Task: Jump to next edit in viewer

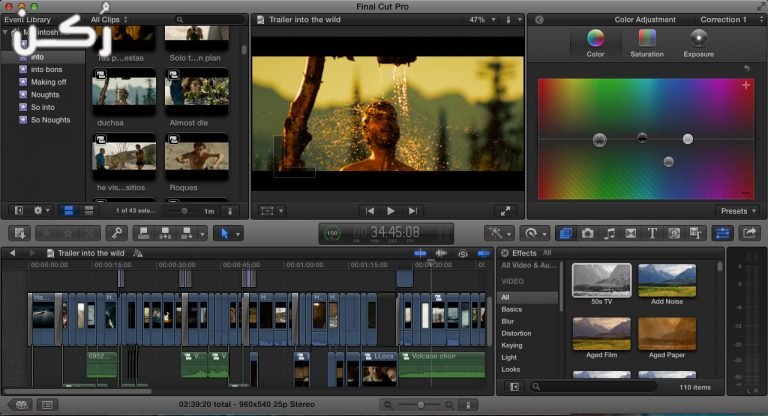Action: click(x=413, y=211)
